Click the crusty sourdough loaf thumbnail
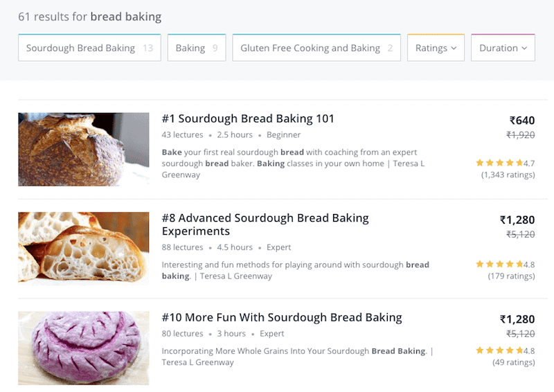This screenshot has width=554, height=392. coord(84,150)
